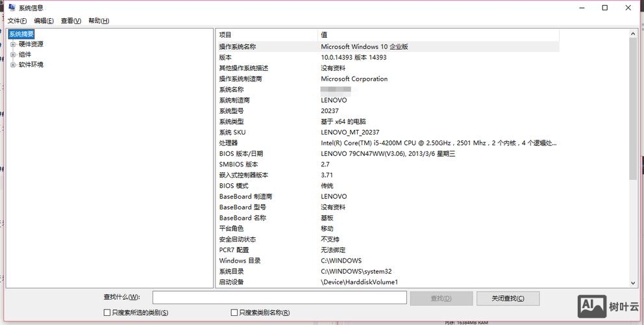Click the 查找(D) button
644x325 pixels.
[441, 298]
